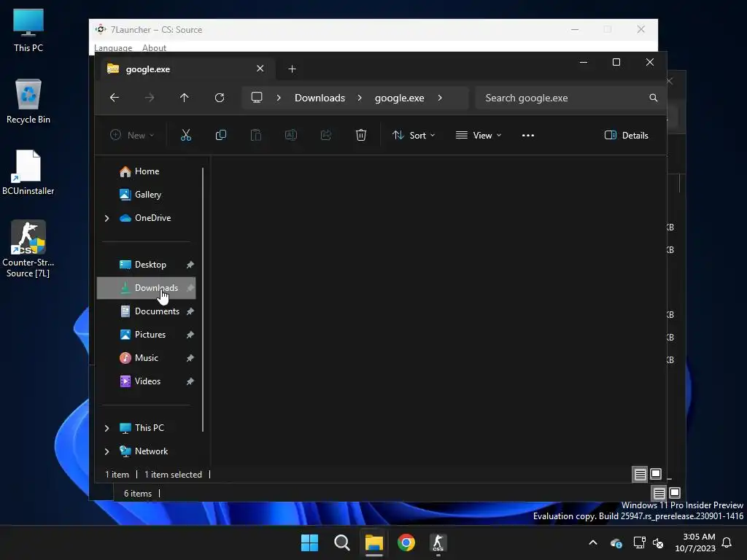747x560 pixels.
Task: Refresh the google.exe folder
Action: pyautogui.click(x=219, y=98)
